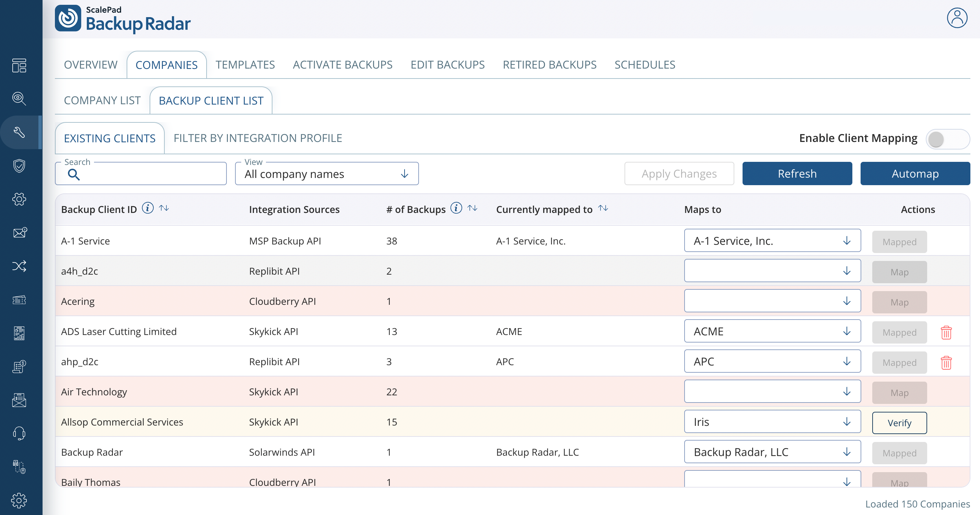Open the ACME Maps to dropdown
This screenshot has height=515, width=980.
point(772,331)
